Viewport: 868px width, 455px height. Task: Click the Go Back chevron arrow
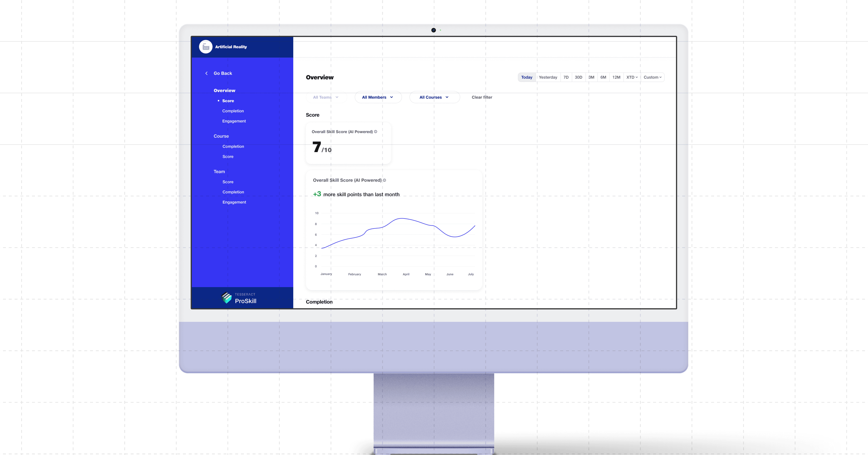(x=207, y=73)
